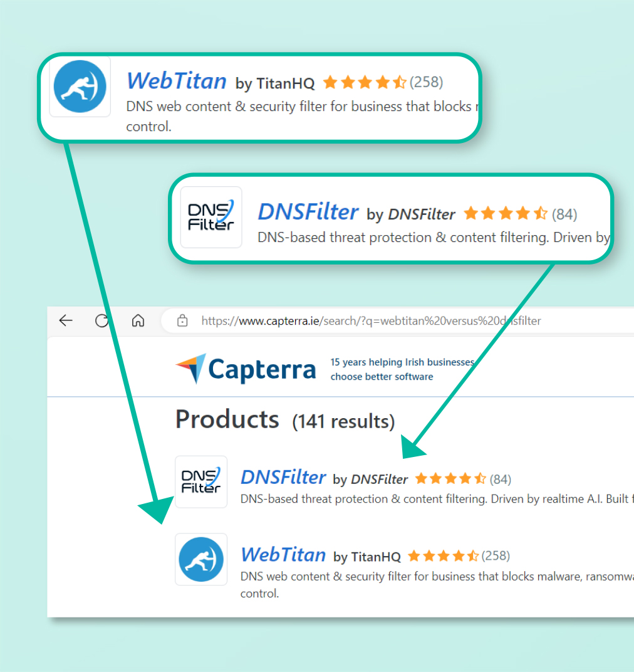The width and height of the screenshot is (634, 672).
Task: Click the browser home icon
Action: coord(138,320)
